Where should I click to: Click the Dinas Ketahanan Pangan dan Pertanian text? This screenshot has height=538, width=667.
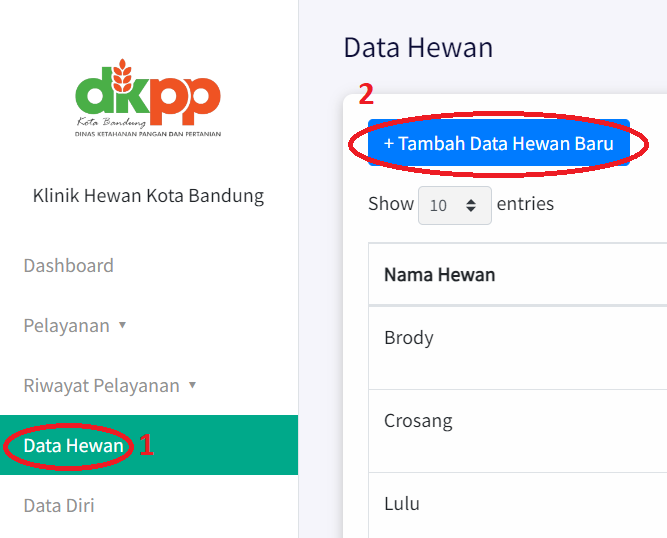(148, 132)
